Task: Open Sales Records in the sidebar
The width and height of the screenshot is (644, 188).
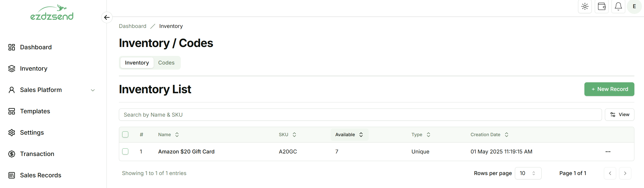Action: 41,175
